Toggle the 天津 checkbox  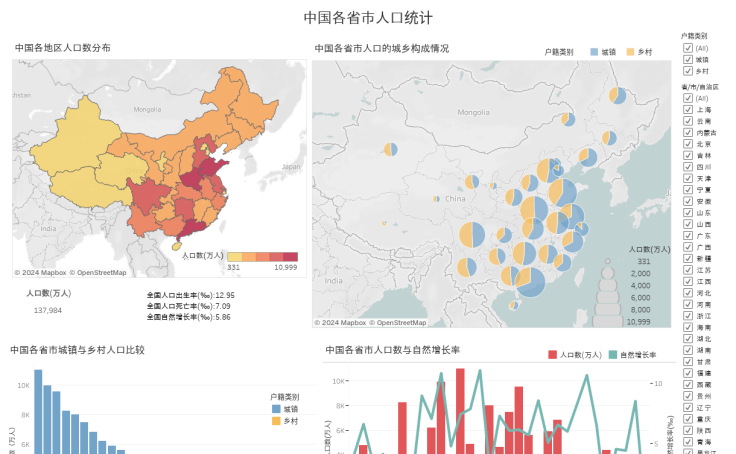[688, 178]
